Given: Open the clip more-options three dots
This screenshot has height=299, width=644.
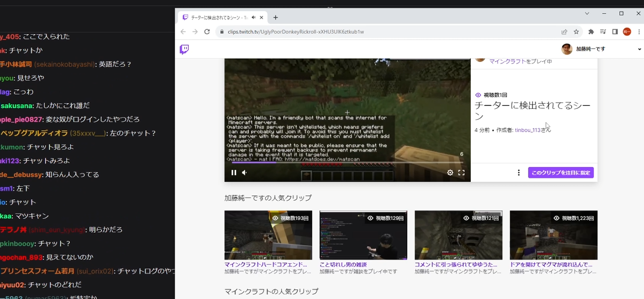Looking at the screenshot, I should [518, 172].
